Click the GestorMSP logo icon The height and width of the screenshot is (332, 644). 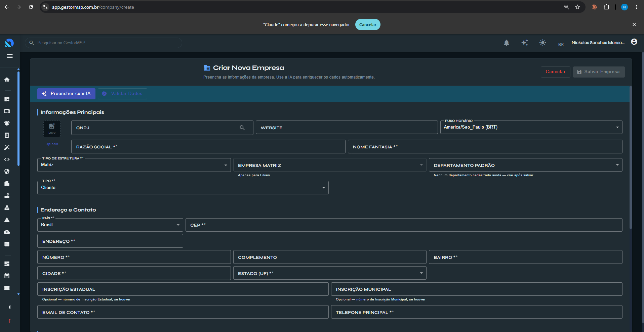coord(9,43)
